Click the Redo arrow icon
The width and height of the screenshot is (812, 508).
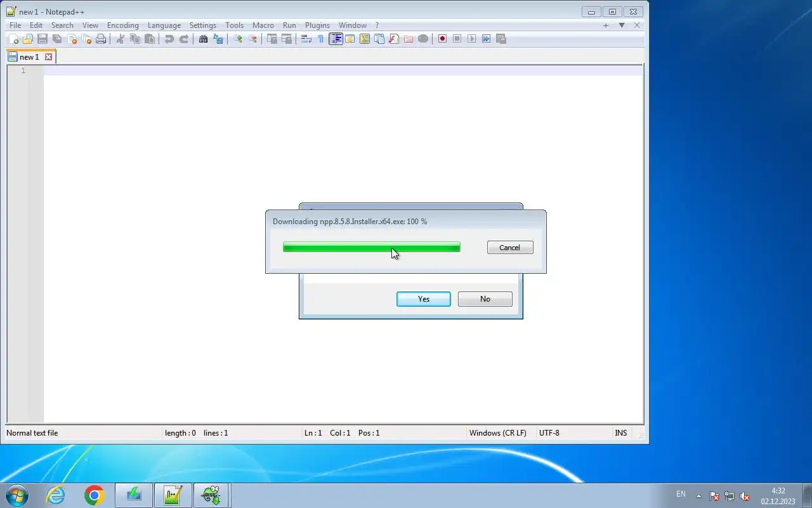point(184,39)
